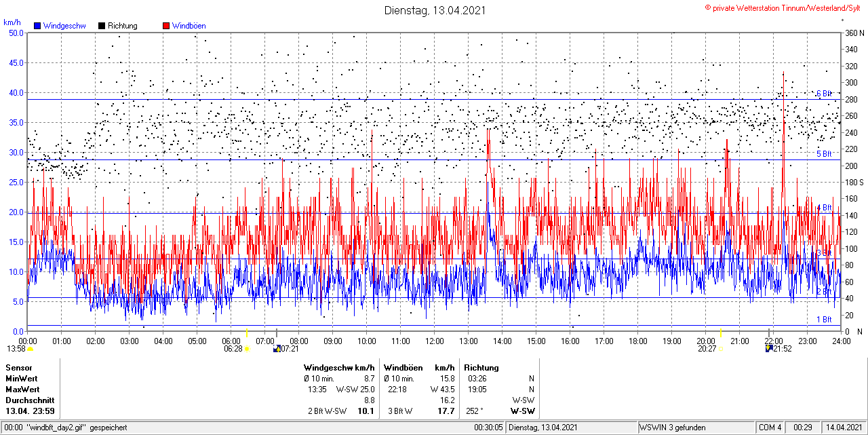Click the 12:00 time axis tick
Image resolution: width=868 pixels, height=435 pixels.
coord(435,341)
